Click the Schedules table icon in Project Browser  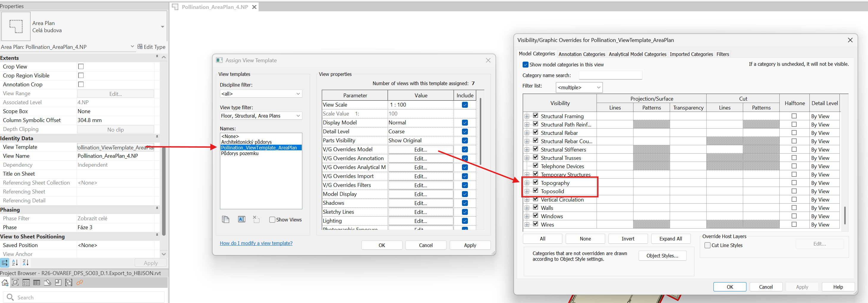(36, 283)
